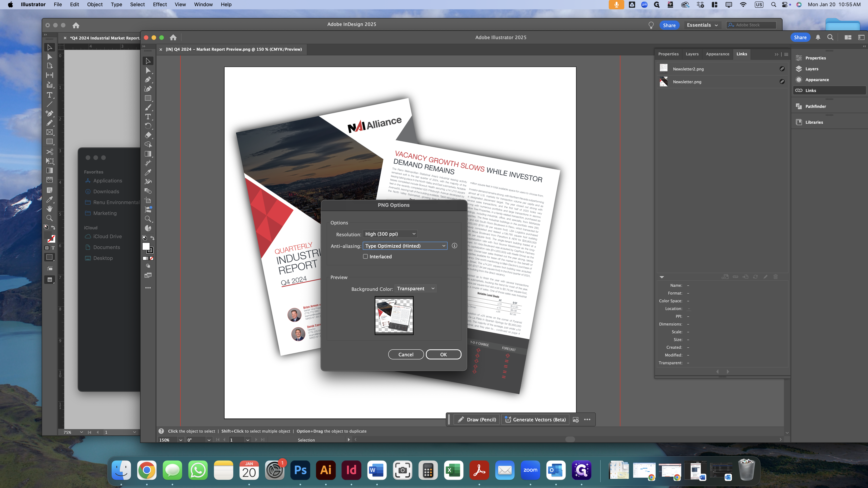The height and width of the screenshot is (488, 868).
Task: Click the anti-aliasing info icon
Action: click(x=454, y=246)
